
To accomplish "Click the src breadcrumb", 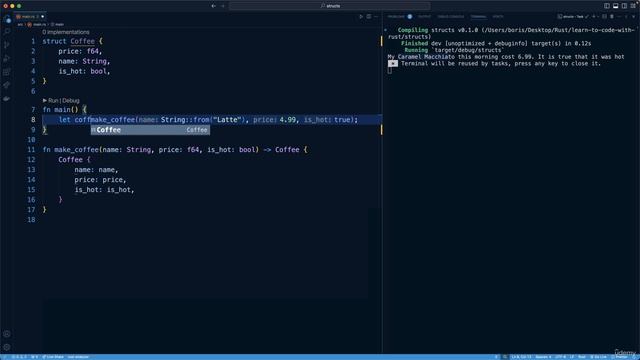I will (x=20, y=24).
